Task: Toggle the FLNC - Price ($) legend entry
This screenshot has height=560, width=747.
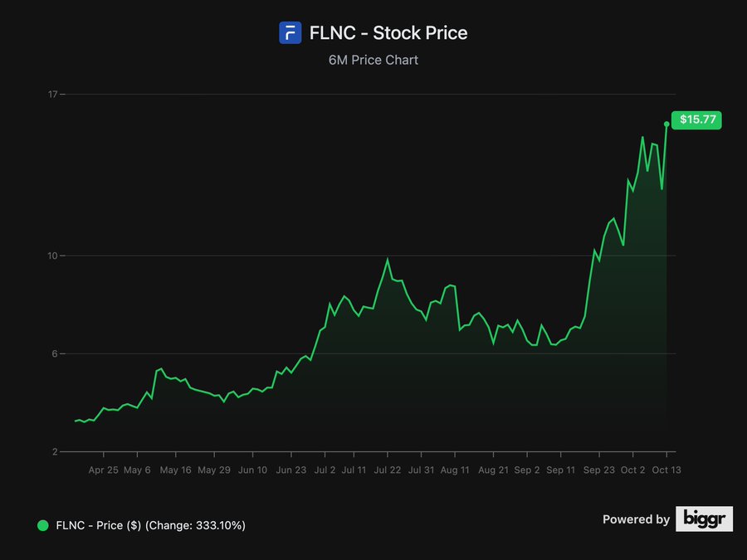Action: 150,525
